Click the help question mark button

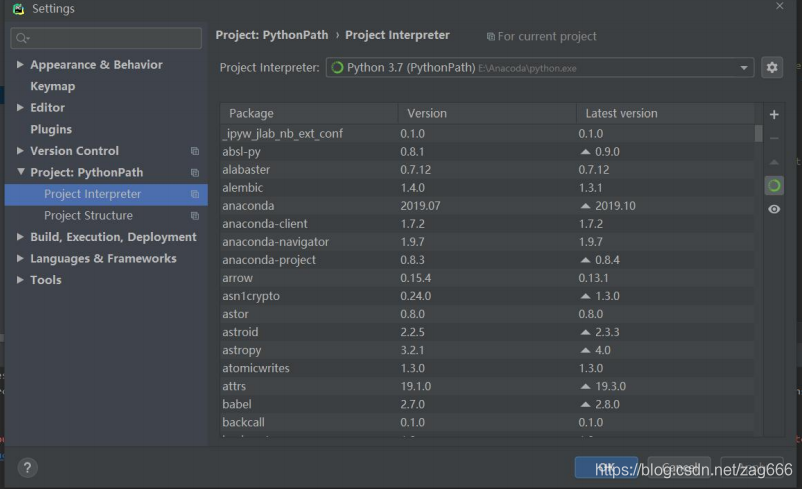pyautogui.click(x=27, y=467)
